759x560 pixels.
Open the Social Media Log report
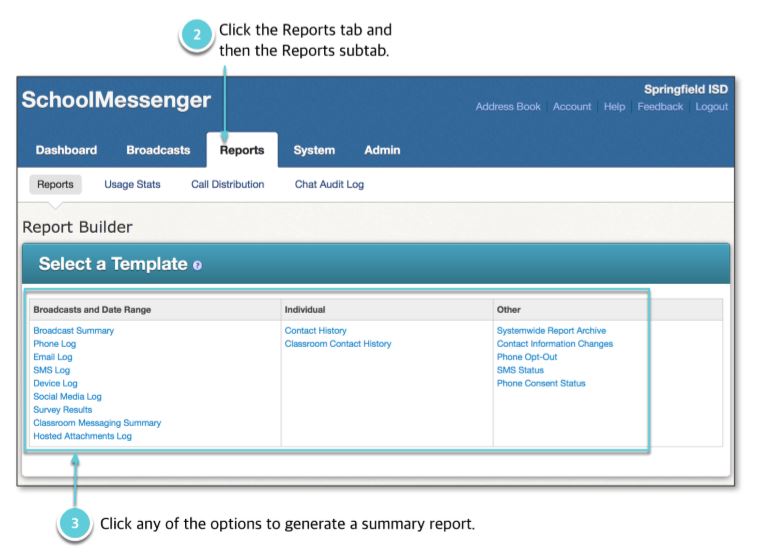[67, 396]
